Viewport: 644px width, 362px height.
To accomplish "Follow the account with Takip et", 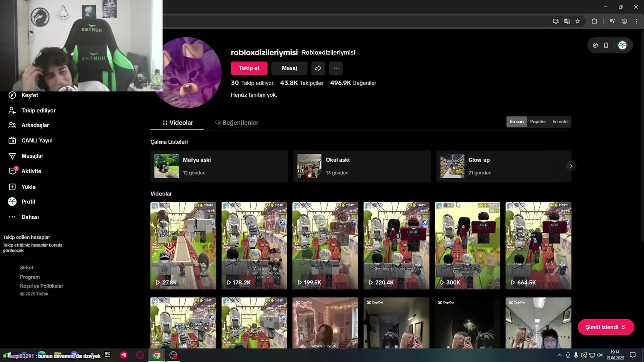I will coord(249,68).
